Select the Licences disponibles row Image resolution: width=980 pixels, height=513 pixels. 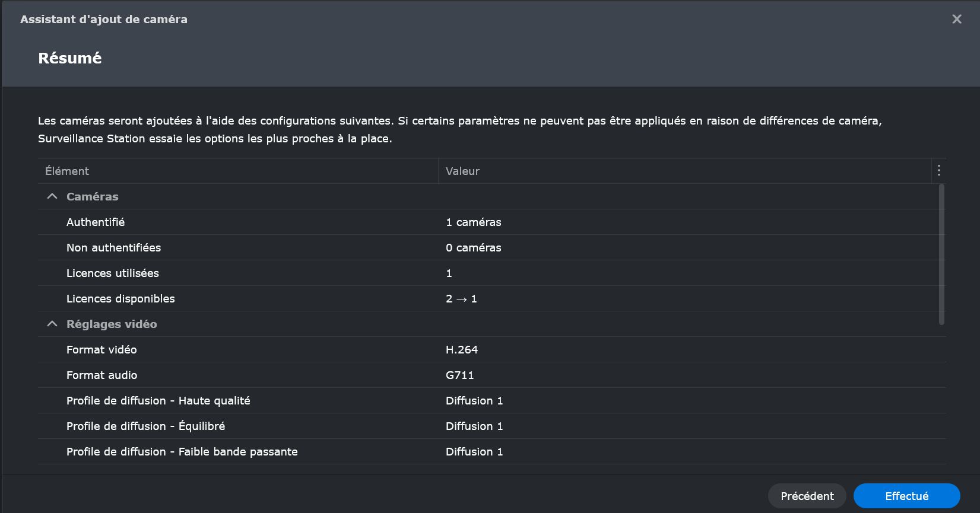(x=489, y=298)
